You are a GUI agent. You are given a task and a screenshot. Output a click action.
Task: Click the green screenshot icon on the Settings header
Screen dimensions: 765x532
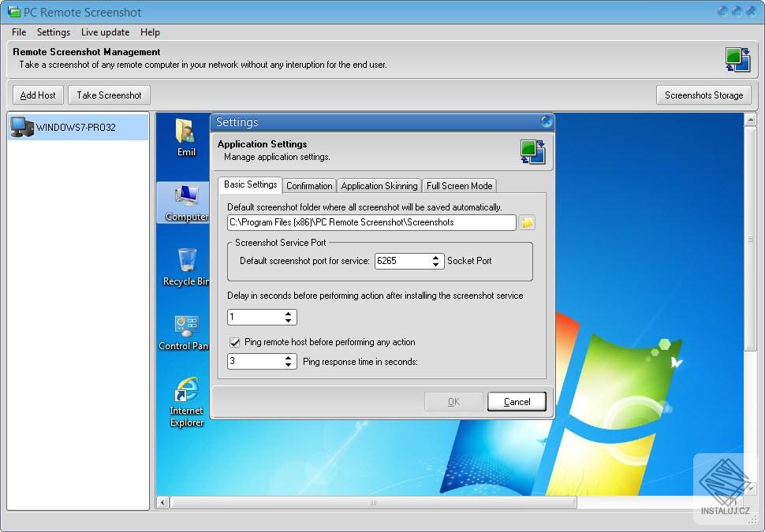533,151
